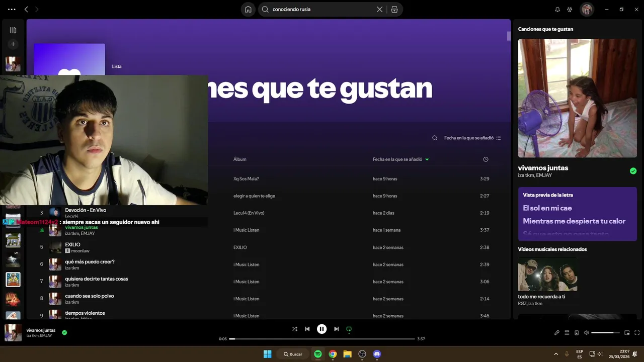This screenshot has height=362, width=644.
Task: Open the three-dots app menu in the top bar
Action: coord(12,10)
